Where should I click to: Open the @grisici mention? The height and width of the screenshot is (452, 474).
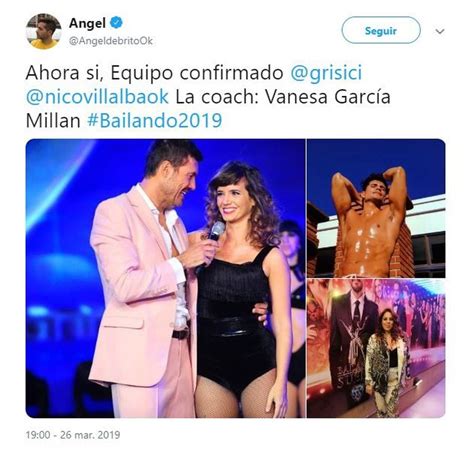[x=326, y=73]
